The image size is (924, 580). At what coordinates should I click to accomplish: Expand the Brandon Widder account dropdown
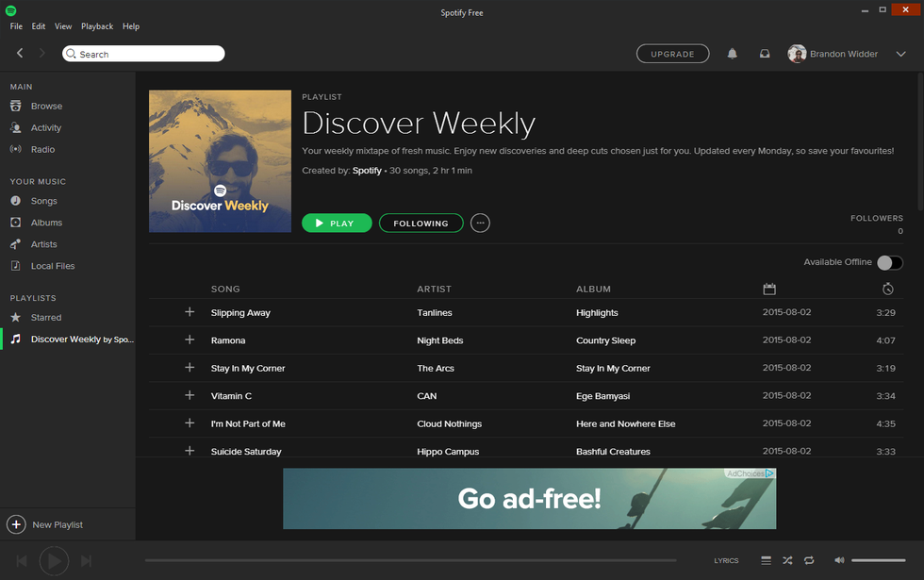tap(900, 54)
